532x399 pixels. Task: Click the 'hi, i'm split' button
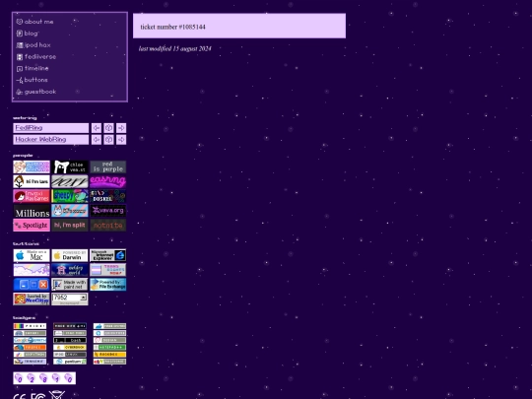point(70,226)
